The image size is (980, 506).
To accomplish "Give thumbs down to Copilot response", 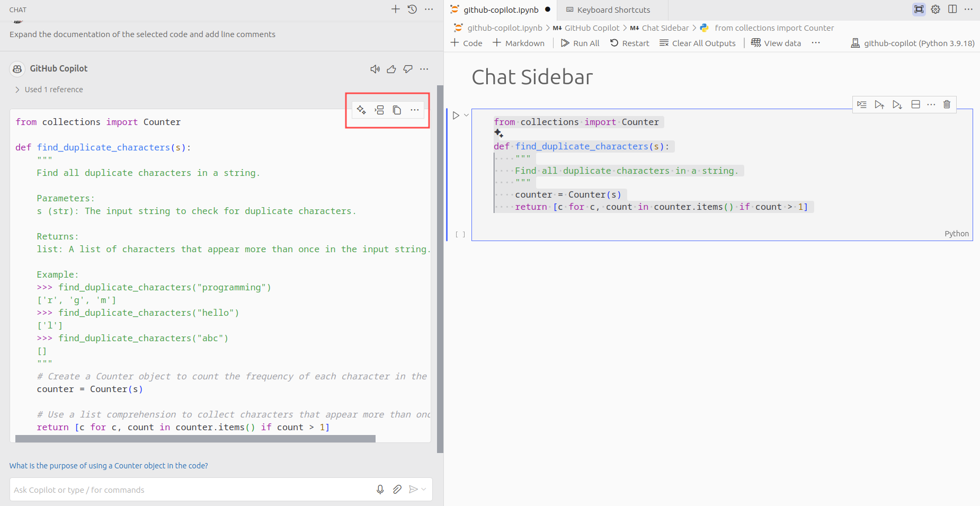I will pos(408,69).
